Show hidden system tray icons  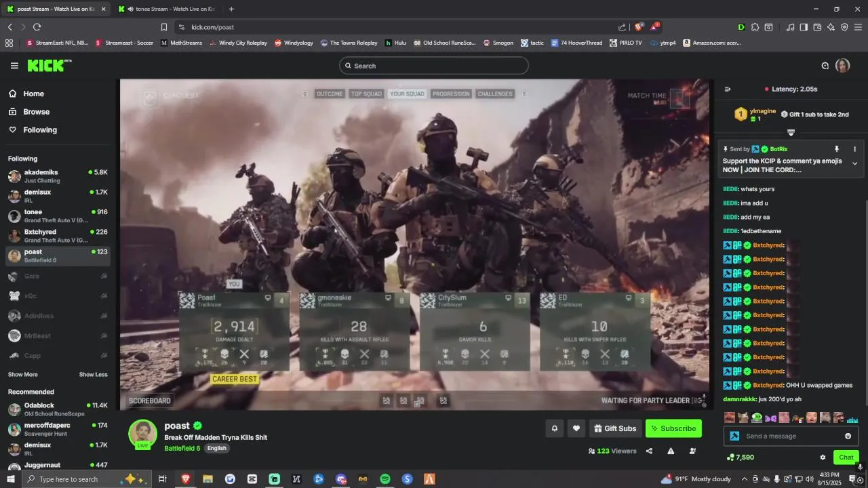[745, 479]
